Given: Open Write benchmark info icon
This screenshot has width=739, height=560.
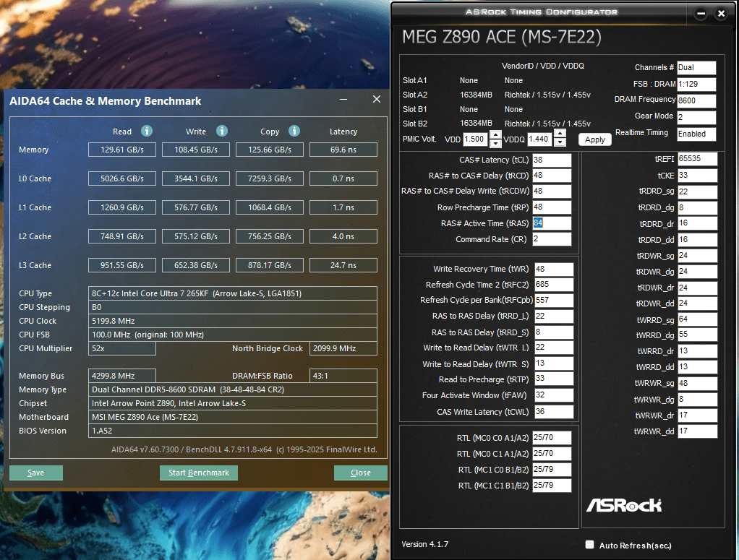Looking at the screenshot, I should click(x=222, y=131).
